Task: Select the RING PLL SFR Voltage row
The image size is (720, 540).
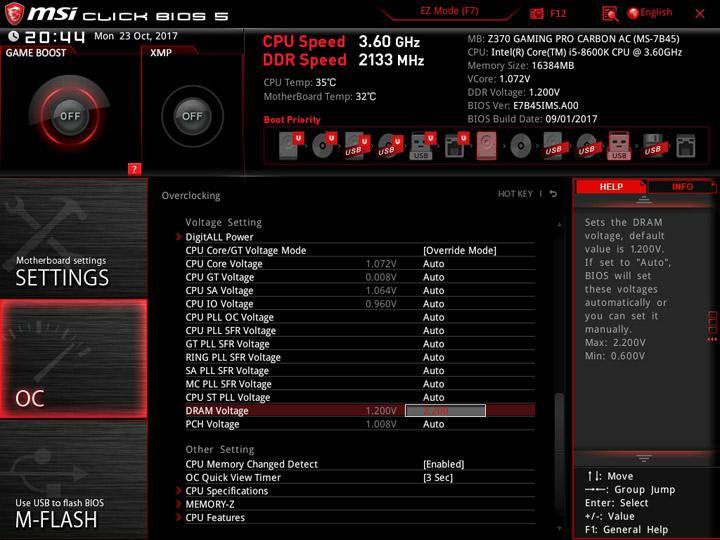Action: pyautogui.click(x=360, y=357)
